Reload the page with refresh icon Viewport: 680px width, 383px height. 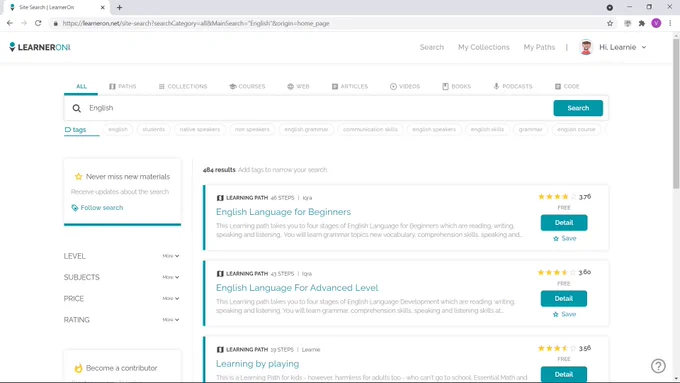tap(38, 23)
